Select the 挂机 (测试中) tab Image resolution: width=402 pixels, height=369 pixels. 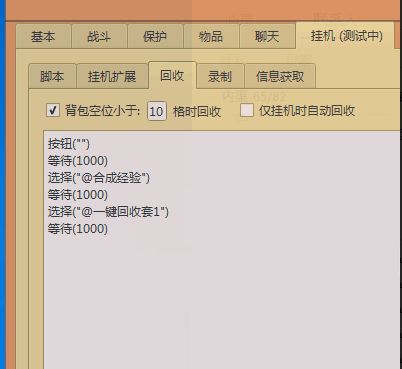[x=346, y=36]
